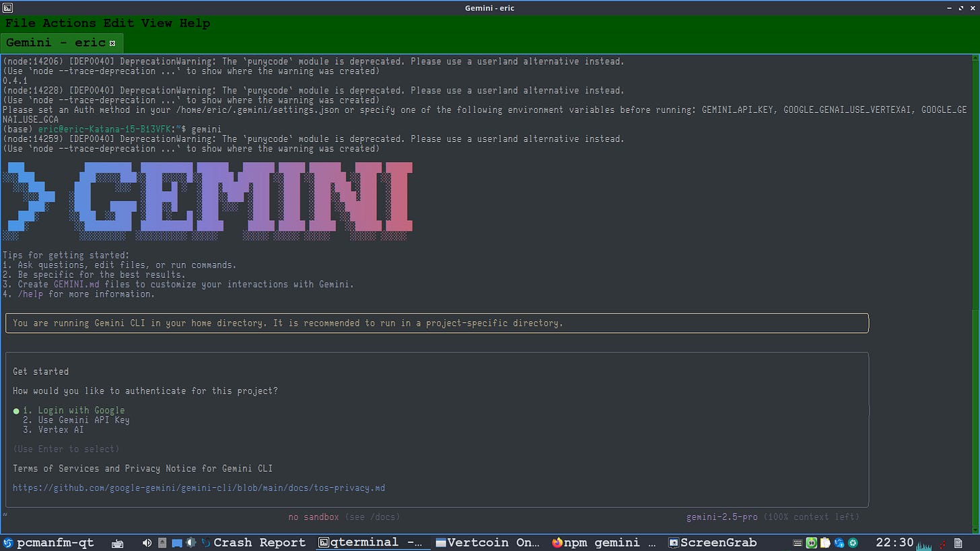Click '(Use Enter to select)' hint
This screenshot has width=980, height=551.
(x=66, y=449)
